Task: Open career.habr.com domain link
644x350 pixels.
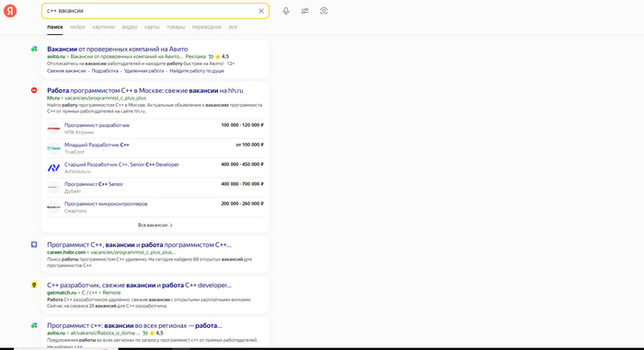Action: click(66, 252)
